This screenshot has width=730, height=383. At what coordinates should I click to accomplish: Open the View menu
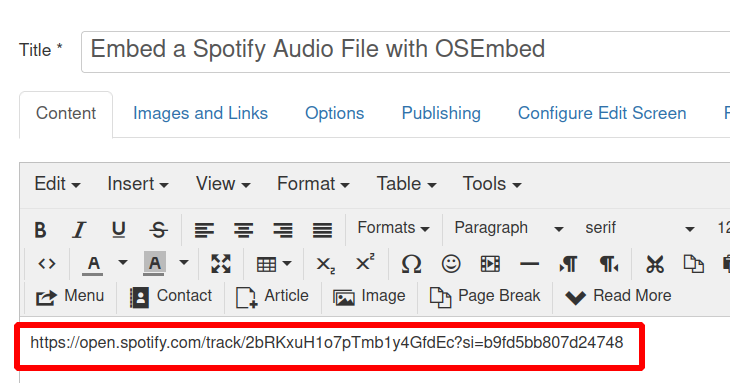coord(223,184)
